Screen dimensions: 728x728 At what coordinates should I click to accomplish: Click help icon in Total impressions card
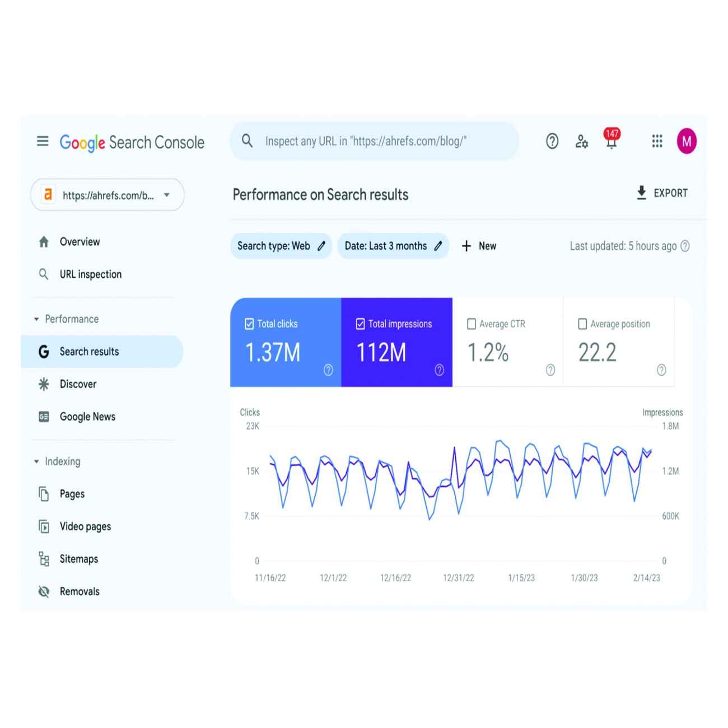(440, 370)
